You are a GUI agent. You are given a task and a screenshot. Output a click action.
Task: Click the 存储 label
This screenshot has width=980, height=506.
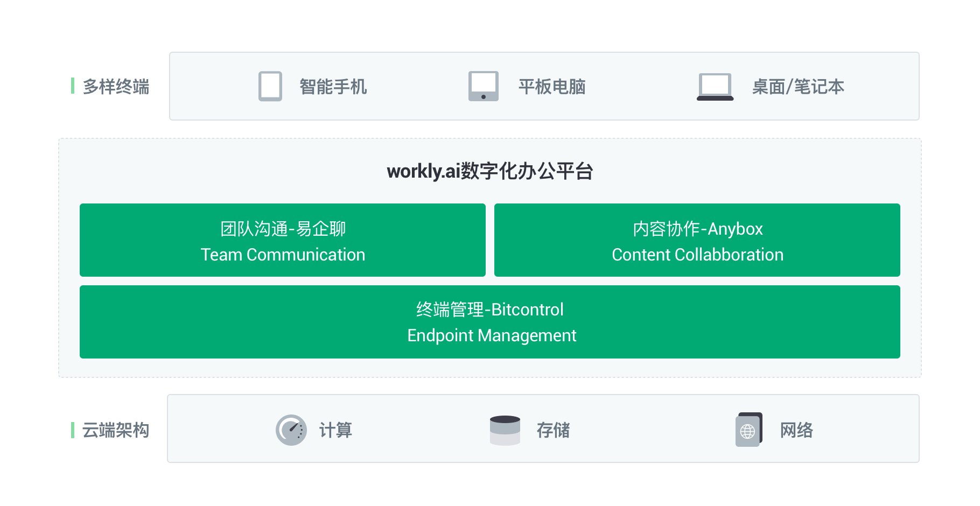[553, 430]
